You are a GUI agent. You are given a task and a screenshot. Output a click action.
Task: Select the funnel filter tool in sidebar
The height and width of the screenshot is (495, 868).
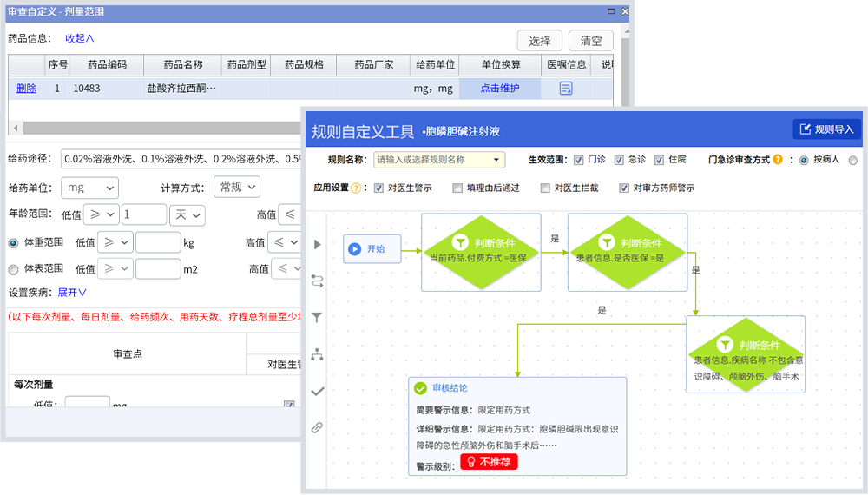pos(318,318)
